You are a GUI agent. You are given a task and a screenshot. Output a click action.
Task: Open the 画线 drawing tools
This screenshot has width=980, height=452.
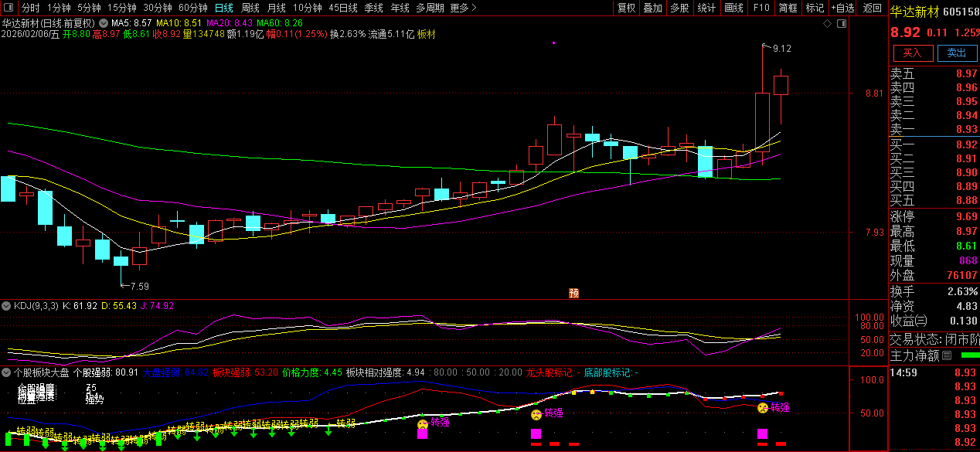click(733, 8)
